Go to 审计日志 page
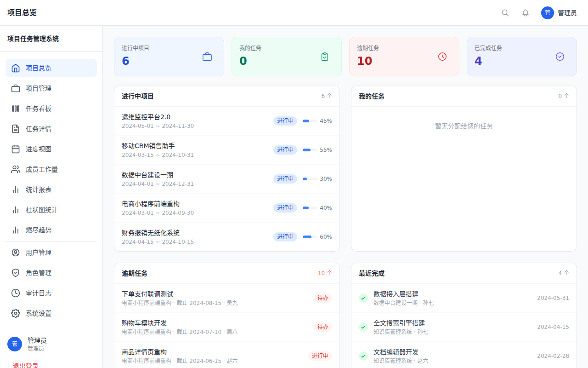This screenshot has width=588, height=368. point(51,293)
